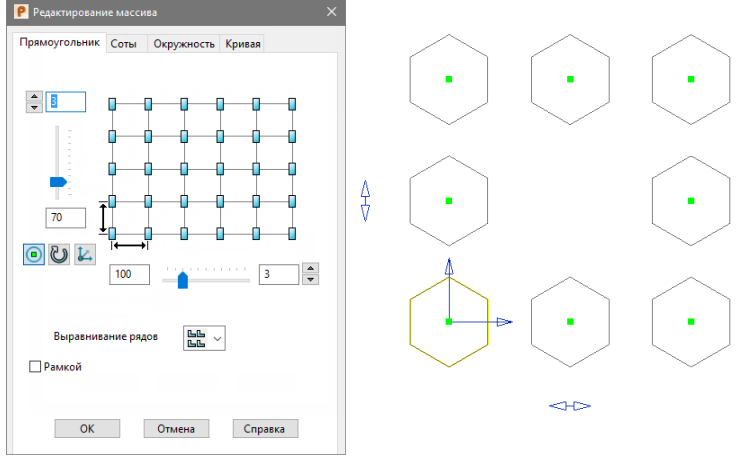Increase row count with up stepper
This screenshot has height=457, width=750.
(x=34, y=97)
